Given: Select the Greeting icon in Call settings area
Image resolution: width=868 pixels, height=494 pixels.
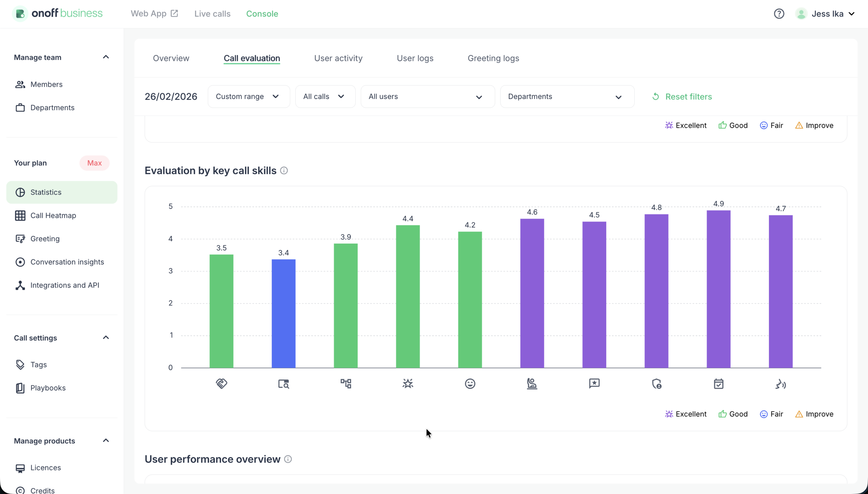Looking at the screenshot, I should coord(20,239).
